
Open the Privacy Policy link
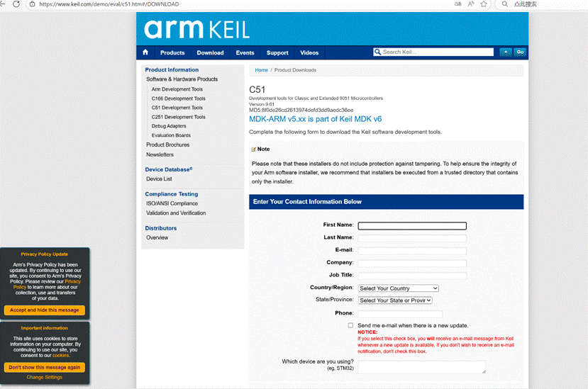[x=72, y=281]
